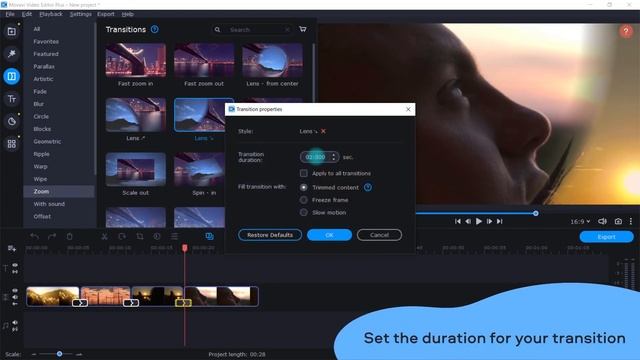Image resolution: width=640 pixels, height=360 pixels.
Task: Click the redo arrow in timeline toolbar
Action: coord(52,236)
